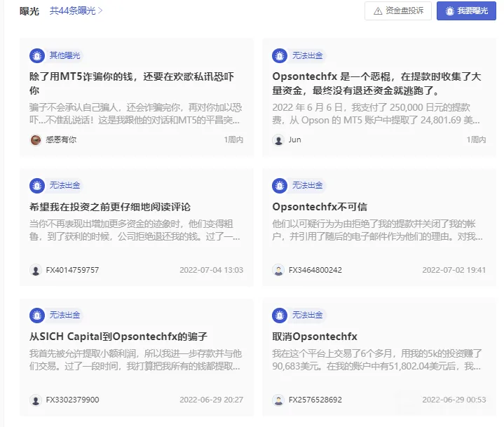This screenshot has height=427, width=504.
Task: Open post 从SICH Capital到Opsontechfx的骗子
Action: (x=118, y=337)
